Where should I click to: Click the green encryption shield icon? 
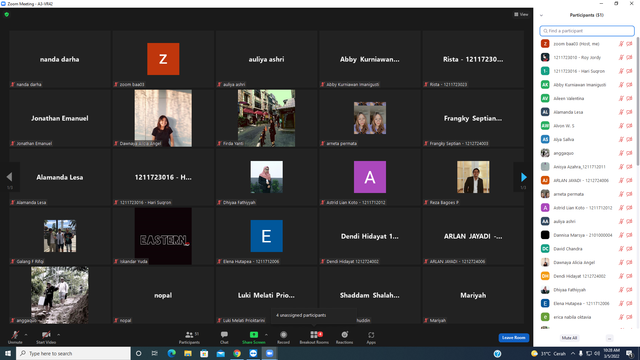[x=7, y=14]
